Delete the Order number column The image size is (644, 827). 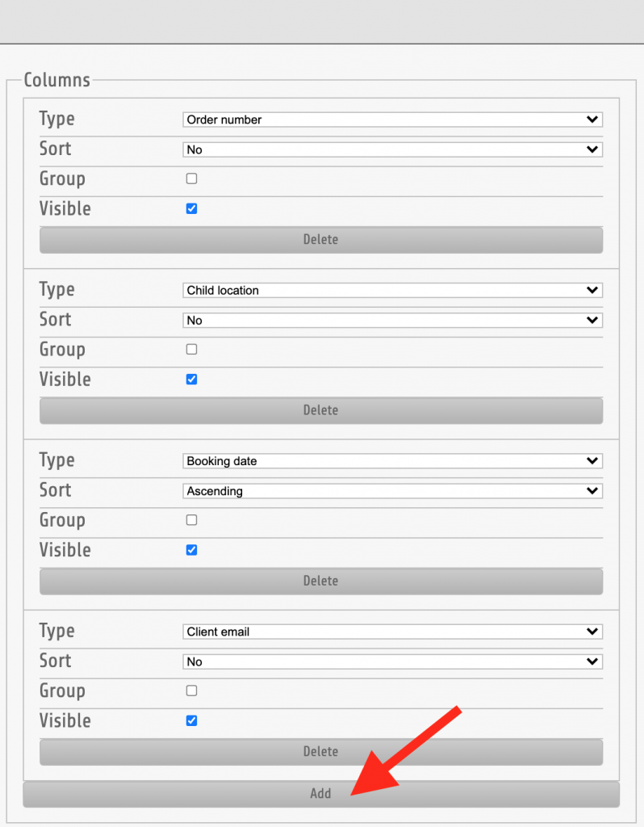click(321, 240)
